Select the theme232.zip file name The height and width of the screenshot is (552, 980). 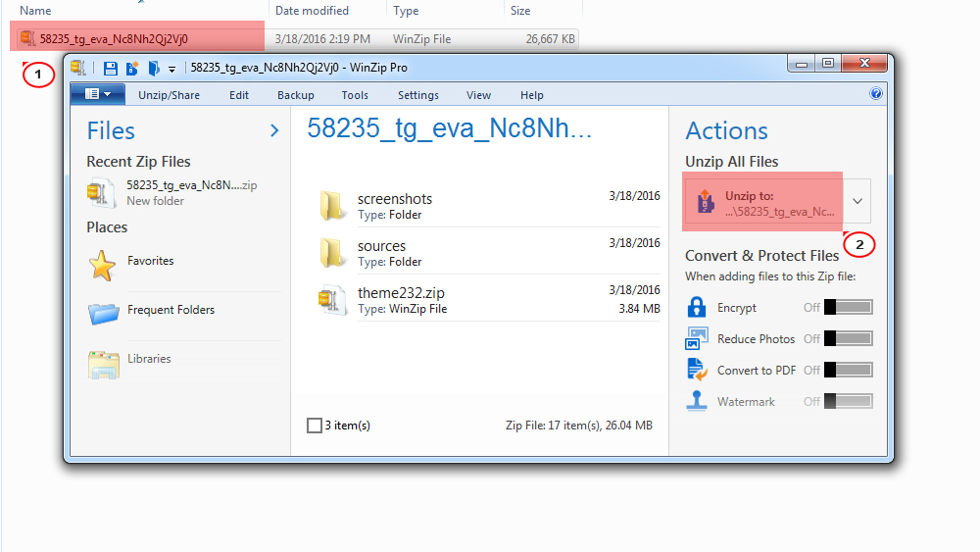point(401,292)
